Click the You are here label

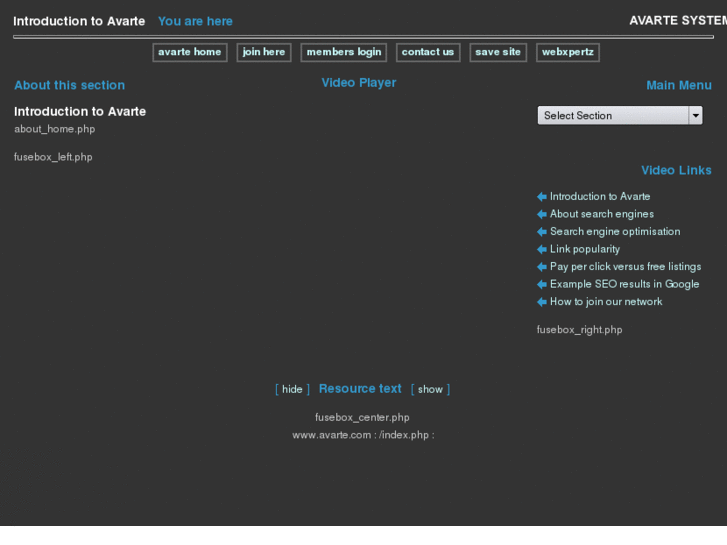click(x=195, y=21)
